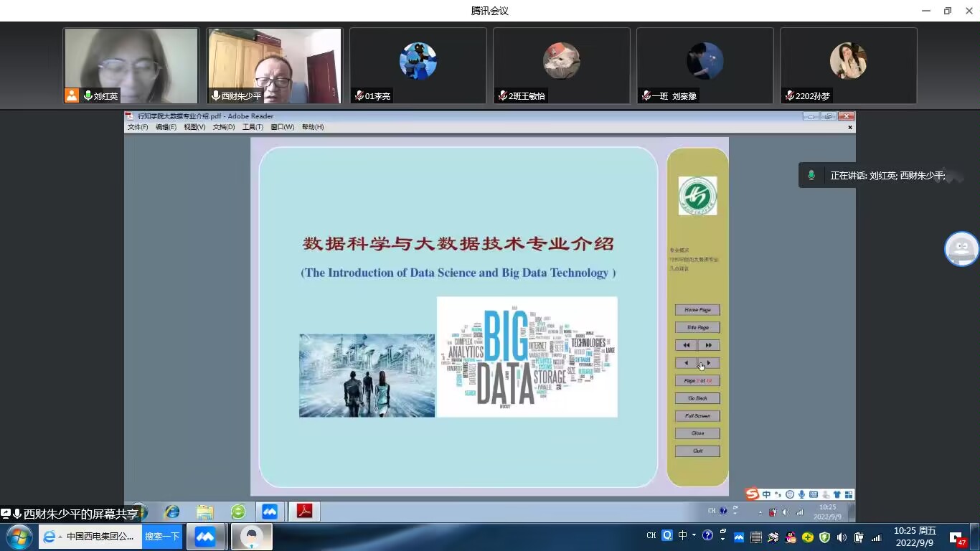Click 01李亮 participant avatar

coord(418,61)
